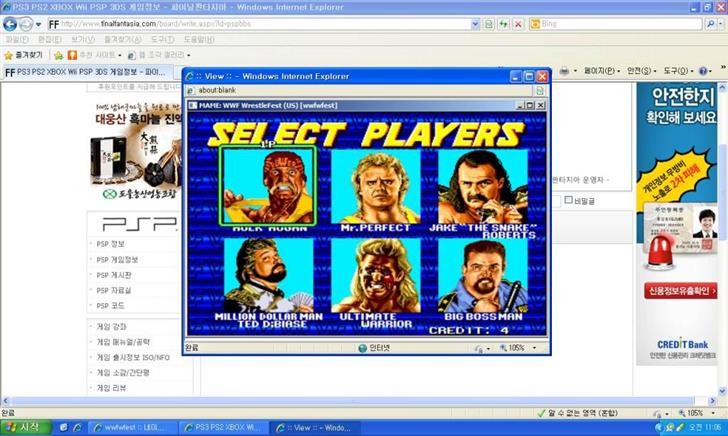Select Million Dollar Man Ted DiBiase portrait
Viewport: 728px width, 436px height.
tap(268, 275)
